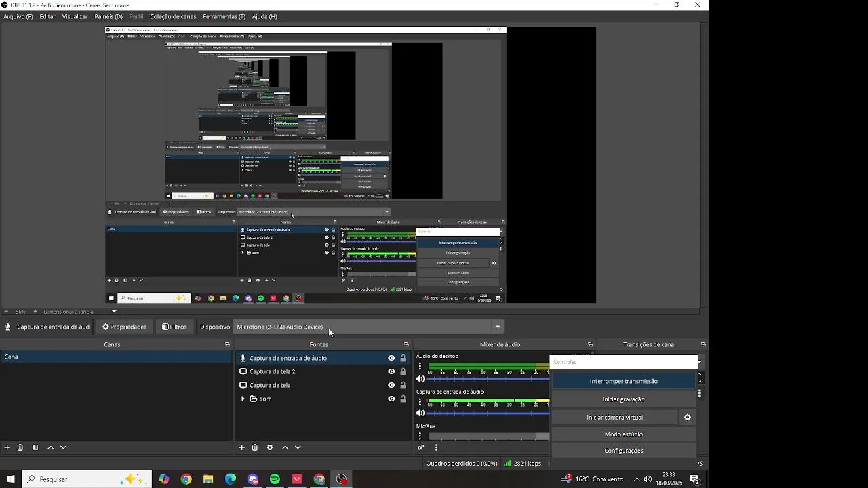The width and height of the screenshot is (868, 488).
Task: Move scene up arrow in Cenas panel
Action: point(50,447)
